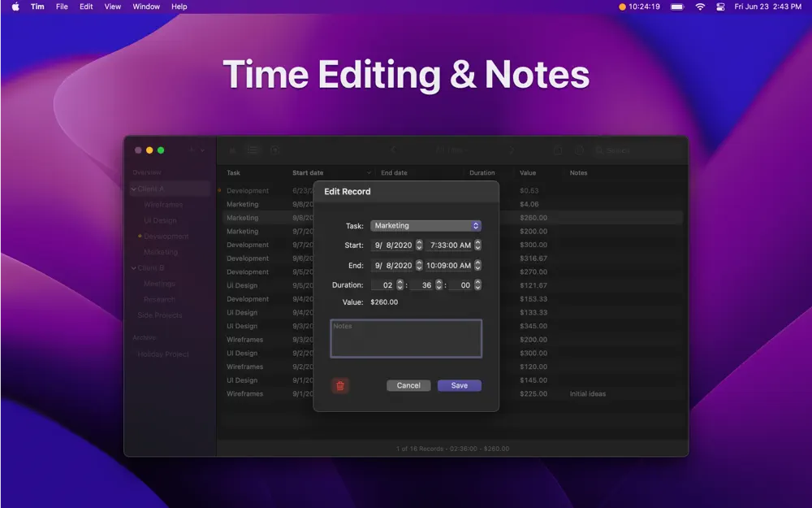Open the Edit menu from the menu bar
Image resolution: width=812 pixels, height=508 pixels.
click(86, 7)
